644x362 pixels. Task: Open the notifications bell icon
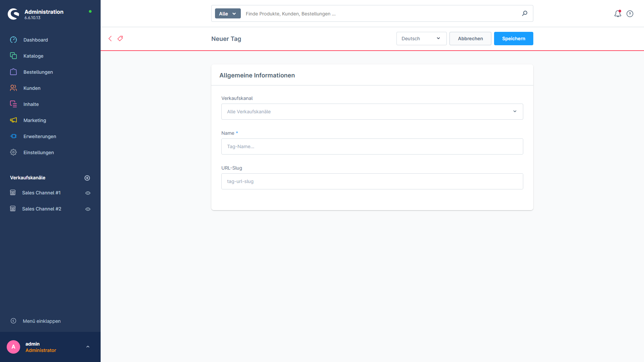618,14
